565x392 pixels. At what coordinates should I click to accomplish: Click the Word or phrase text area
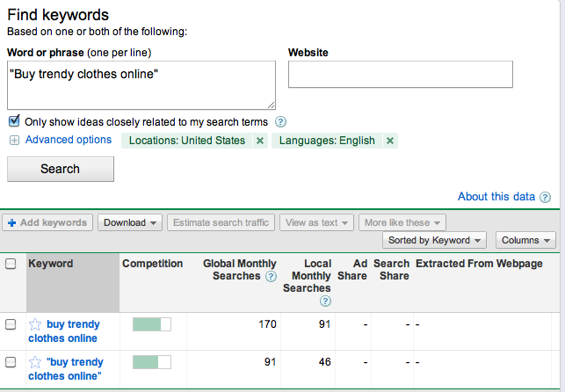141,85
